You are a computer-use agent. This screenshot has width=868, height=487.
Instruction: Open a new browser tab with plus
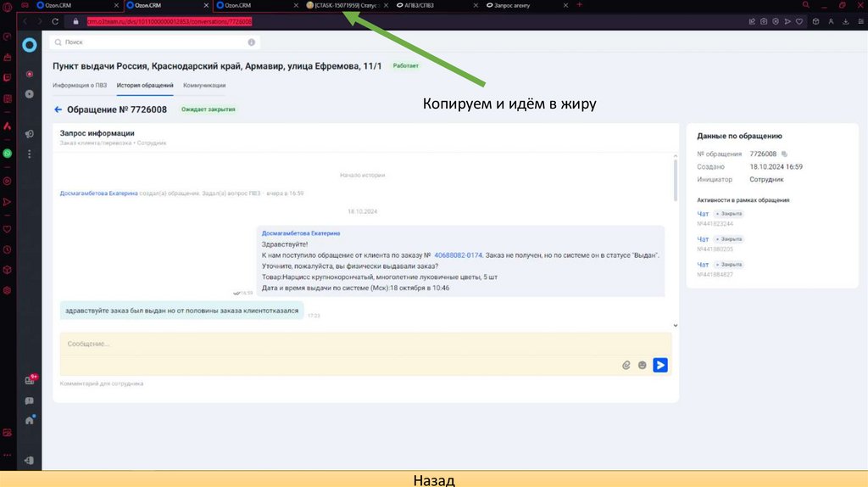(580, 5)
